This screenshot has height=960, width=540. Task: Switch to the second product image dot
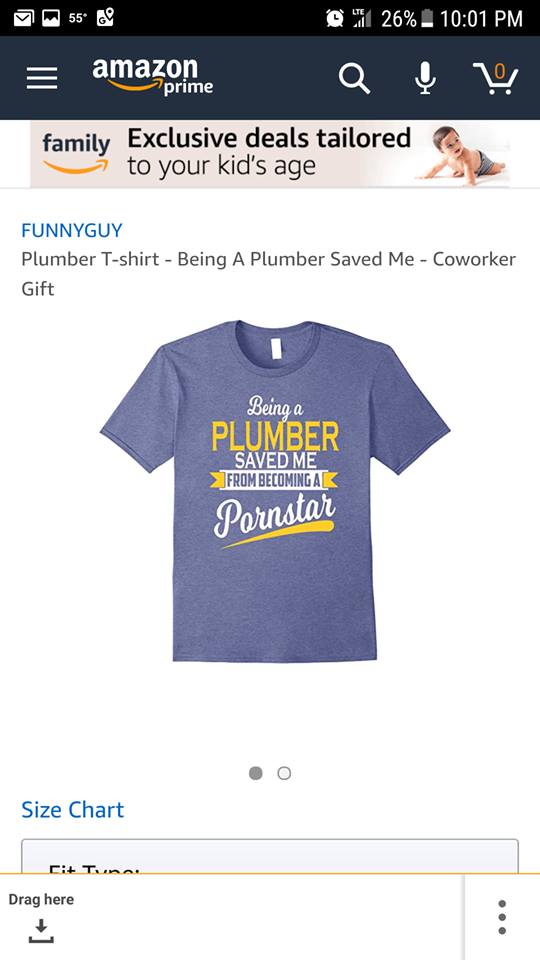point(284,773)
